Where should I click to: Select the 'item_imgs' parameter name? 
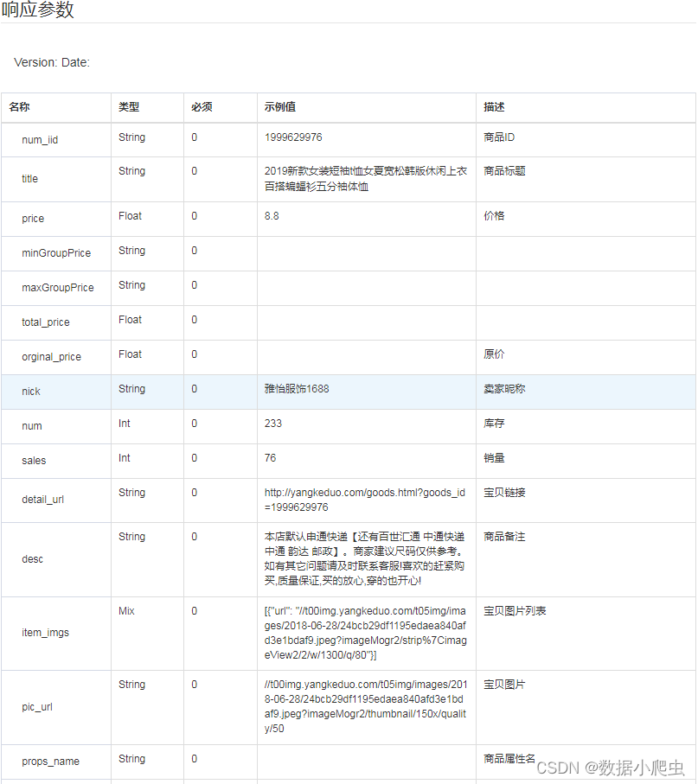coord(46,633)
